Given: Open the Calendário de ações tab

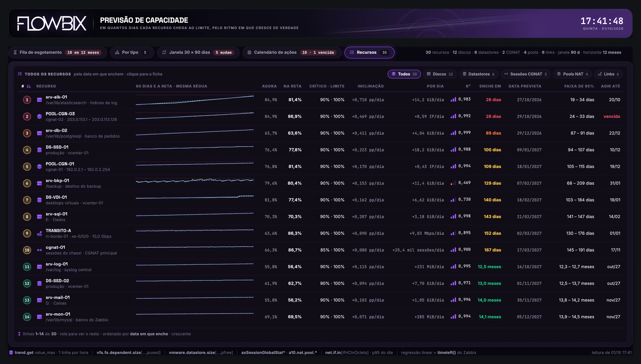Looking at the screenshot, I should click(292, 52).
